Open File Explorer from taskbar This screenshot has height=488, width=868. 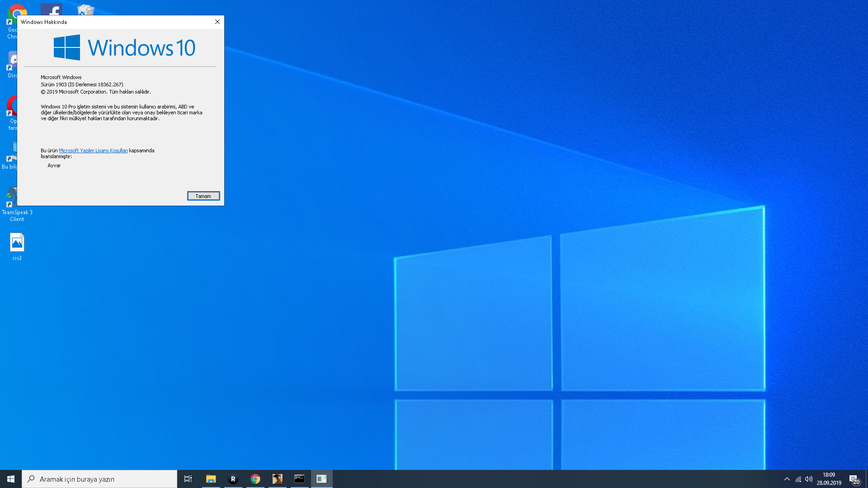point(211,479)
